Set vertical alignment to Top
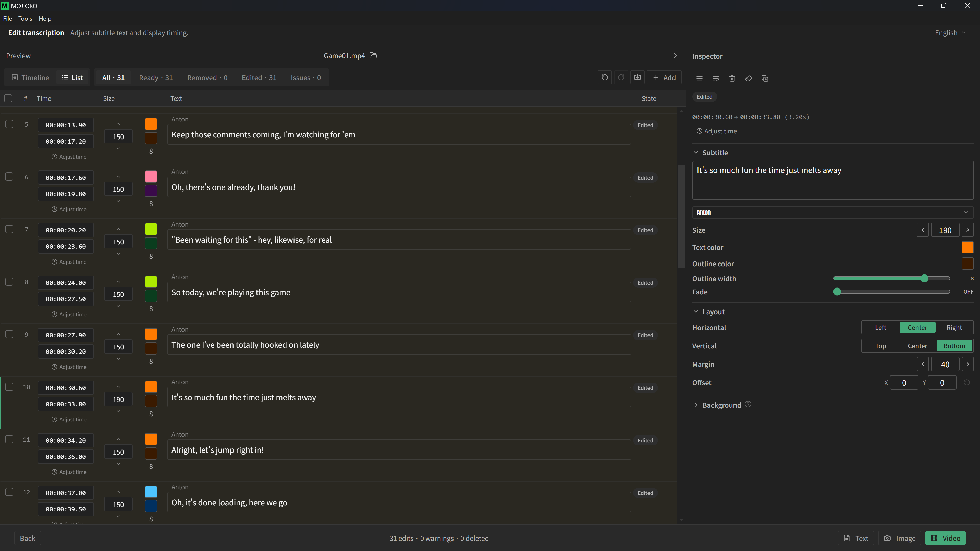 click(880, 346)
